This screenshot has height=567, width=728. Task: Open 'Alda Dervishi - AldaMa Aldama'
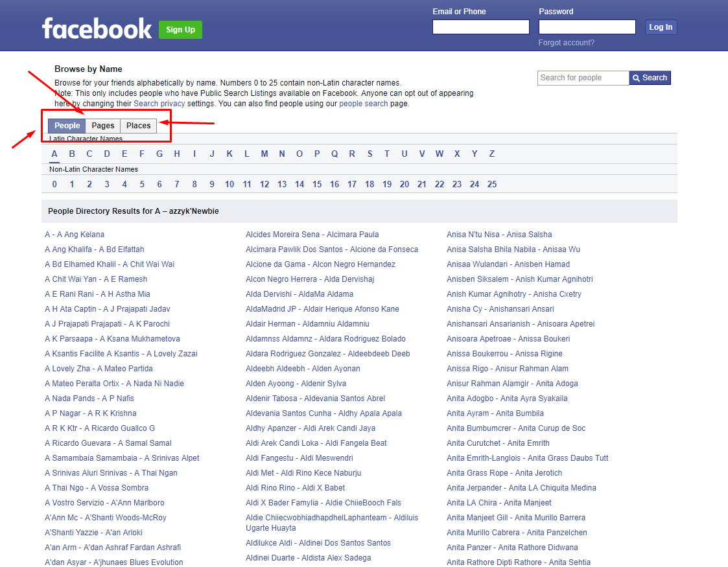coord(299,294)
